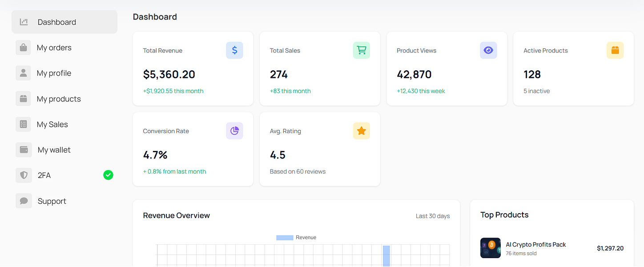
Task: Click the dollar sign icon on Total Revenue
Action: click(234, 50)
